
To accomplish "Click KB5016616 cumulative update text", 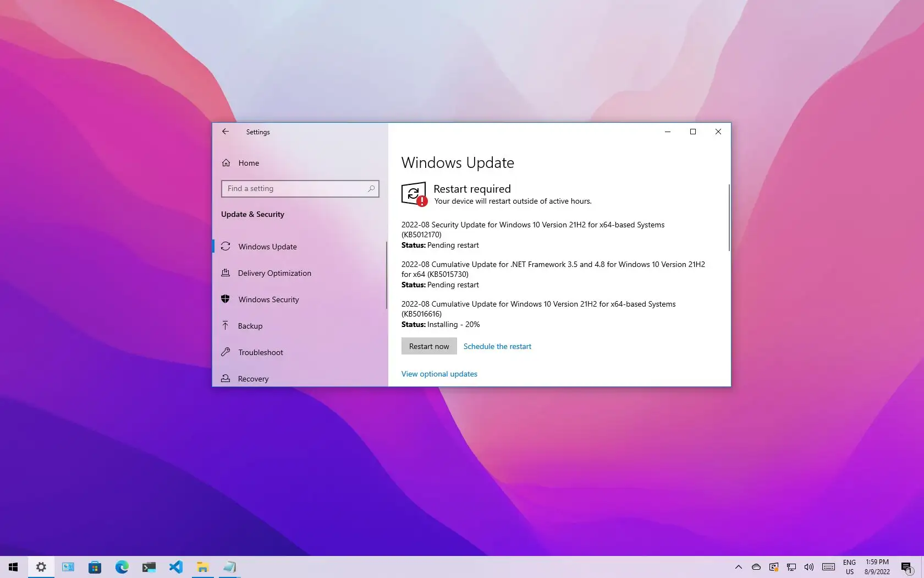I will (x=538, y=309).
